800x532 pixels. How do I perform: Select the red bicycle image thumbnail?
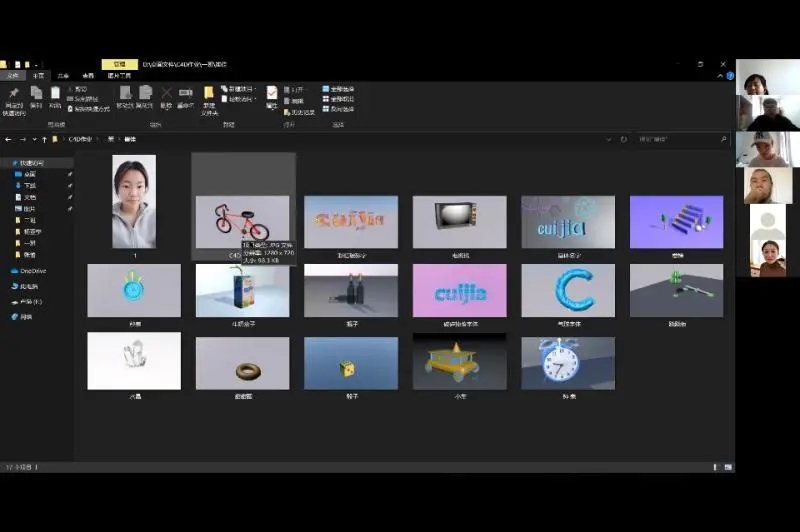coord(242,221)
